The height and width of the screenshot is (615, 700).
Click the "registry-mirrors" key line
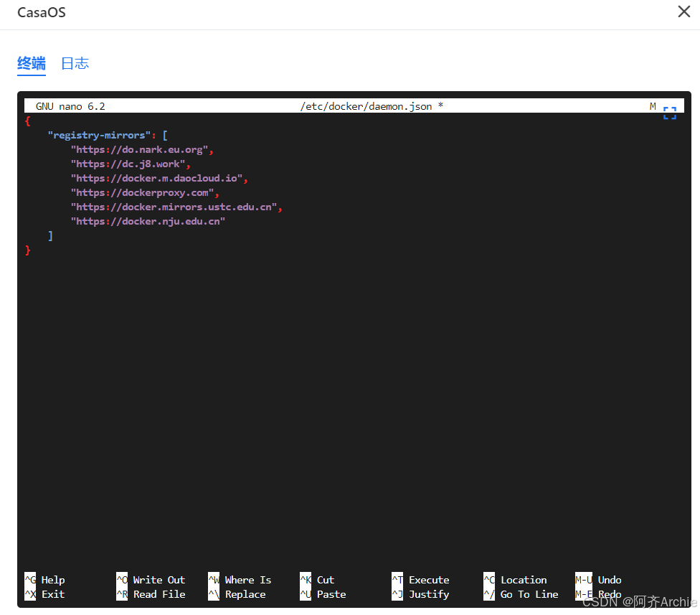[108, 135]
